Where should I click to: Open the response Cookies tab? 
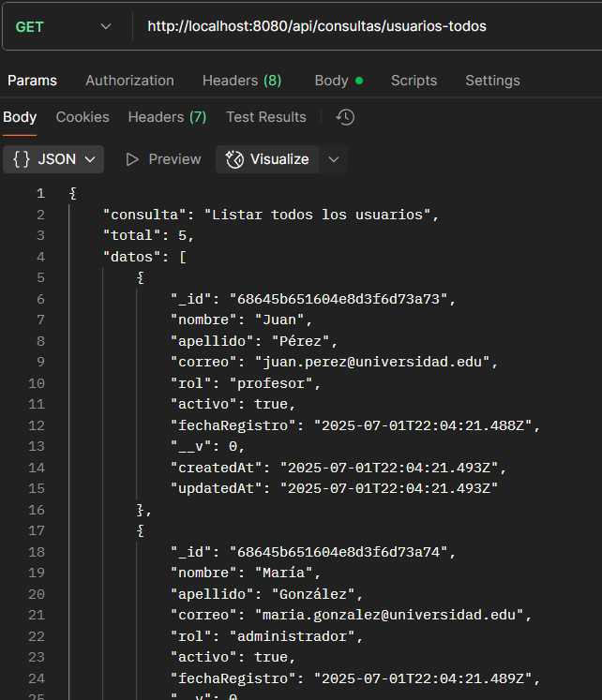tap(83, 117)
